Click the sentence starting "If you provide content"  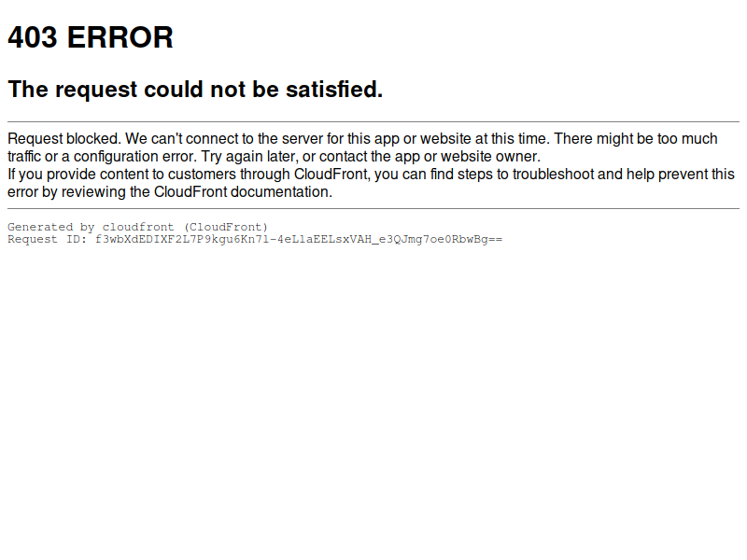pos(371,183)
